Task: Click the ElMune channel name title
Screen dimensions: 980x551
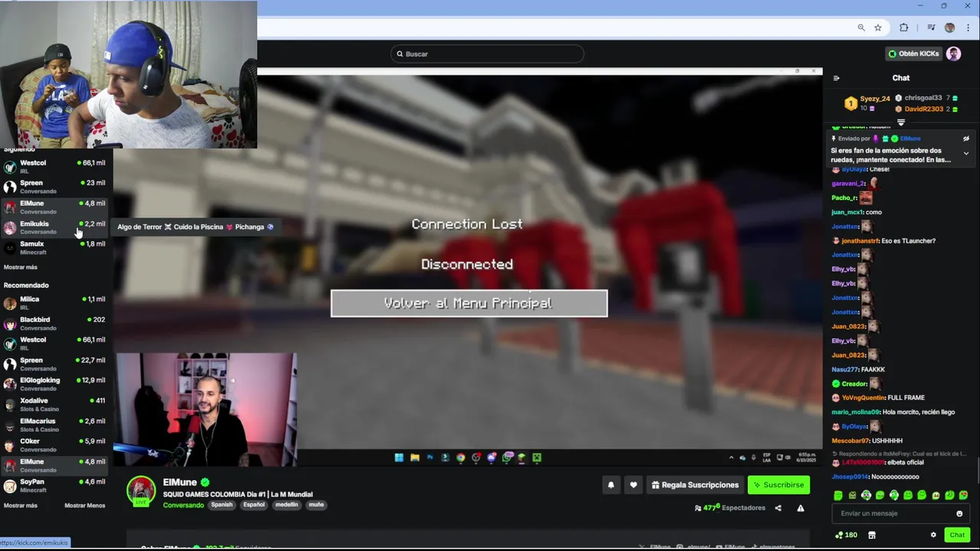Action: click(180, 483)
